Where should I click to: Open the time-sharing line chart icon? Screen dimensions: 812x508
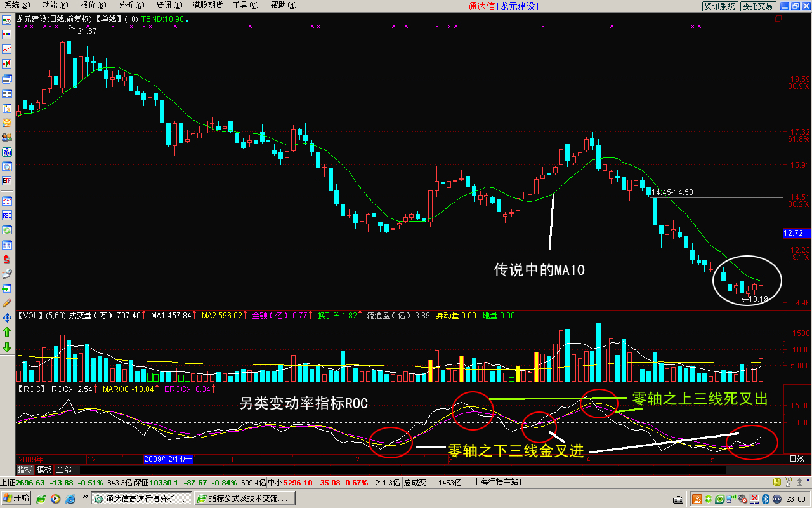click(7, 49)
